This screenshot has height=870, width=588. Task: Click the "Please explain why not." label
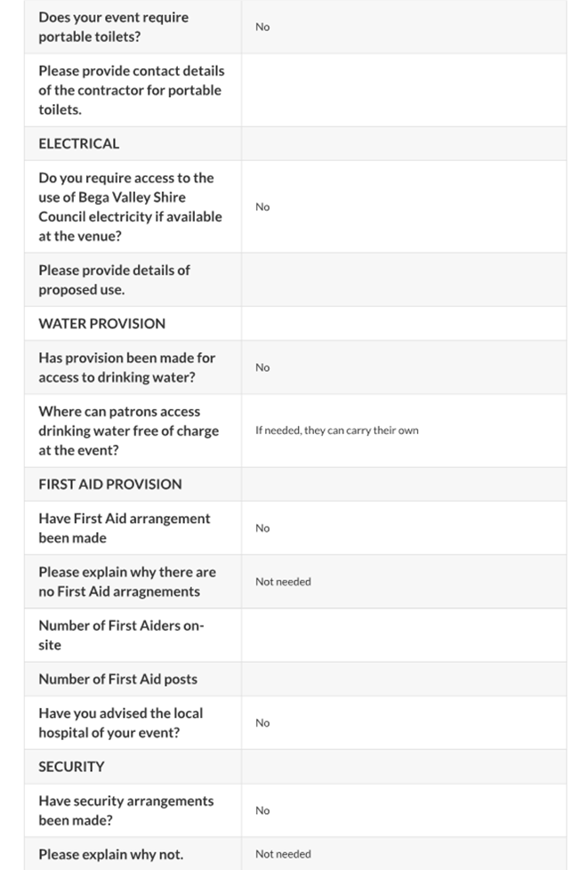(x=110, y=854)
